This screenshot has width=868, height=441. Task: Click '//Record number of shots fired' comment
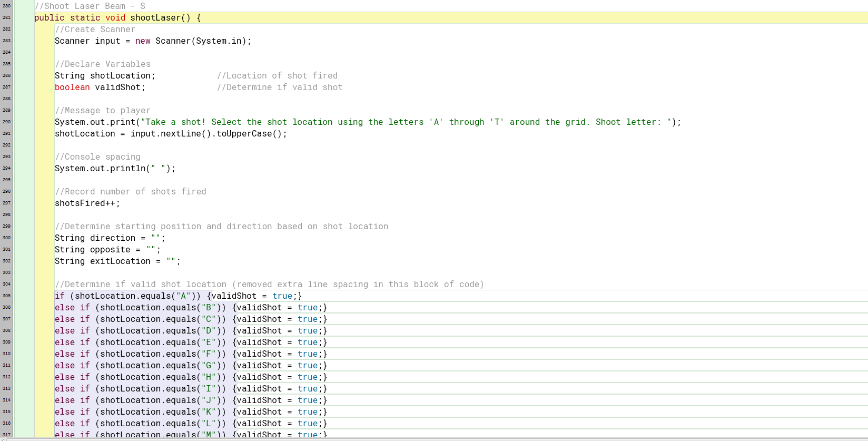pos(131,192)
